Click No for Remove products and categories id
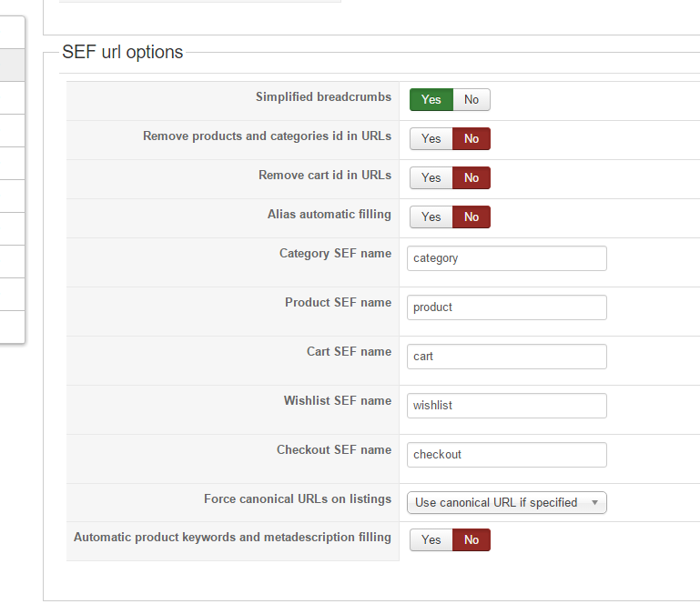 point(472,138)
